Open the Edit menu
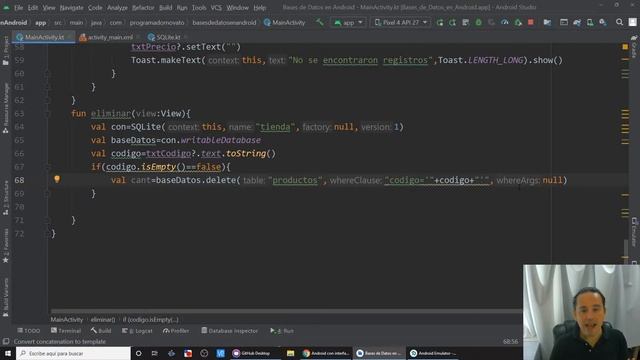Image resolution: width=640 pixels, height=360 pixels. pyautogui.click(x=33, y=7)
